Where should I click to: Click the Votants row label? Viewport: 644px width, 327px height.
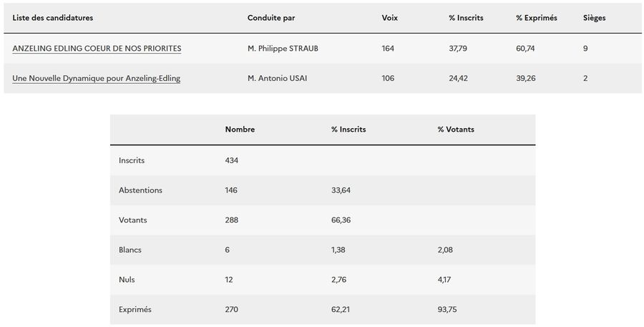(x=133, y=220)
